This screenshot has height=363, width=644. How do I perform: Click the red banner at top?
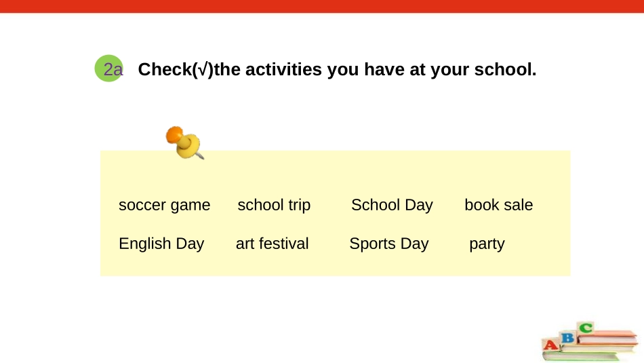(322, 6)
